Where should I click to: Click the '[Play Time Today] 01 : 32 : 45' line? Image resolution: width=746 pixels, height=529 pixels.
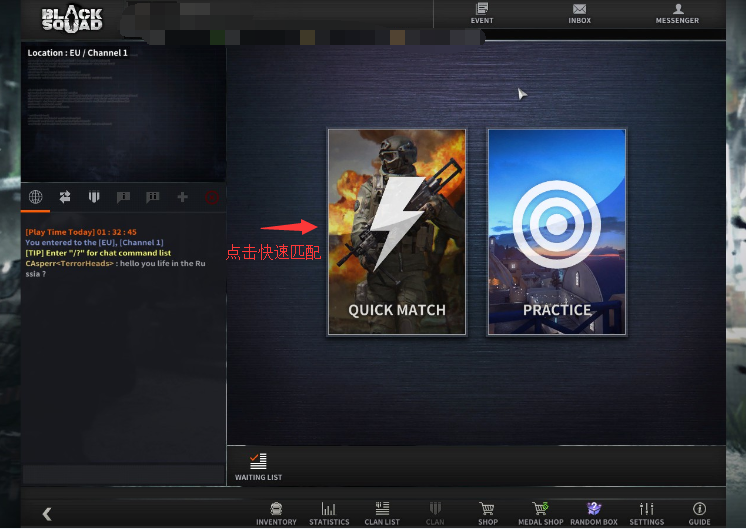pyautogui.click(x=81, y=232)
